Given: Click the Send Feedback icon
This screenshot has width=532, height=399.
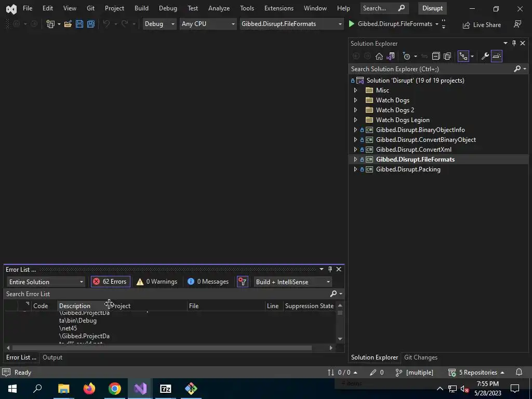Looking at the screenshot, I should pyautogui.click(x=517, y=24).
